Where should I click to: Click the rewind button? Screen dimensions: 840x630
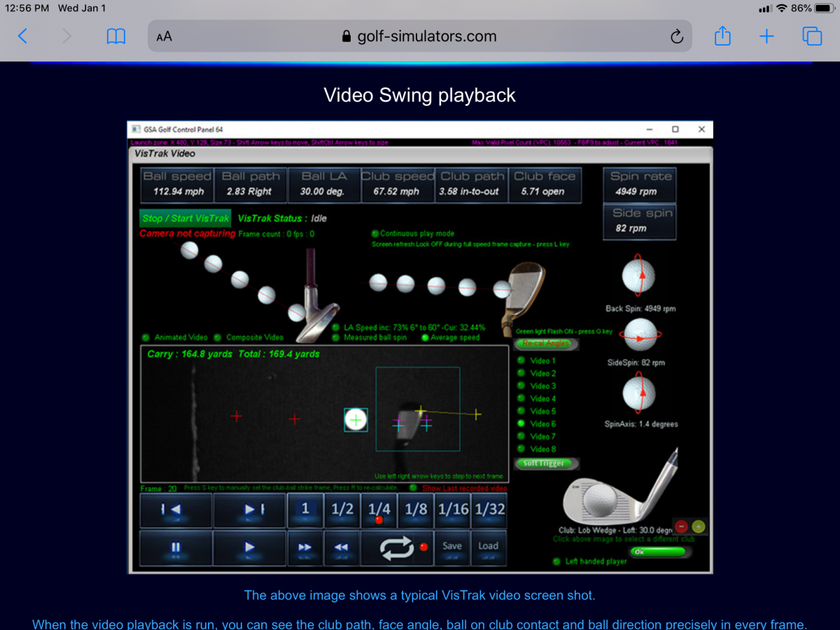[x=342, y=547]
